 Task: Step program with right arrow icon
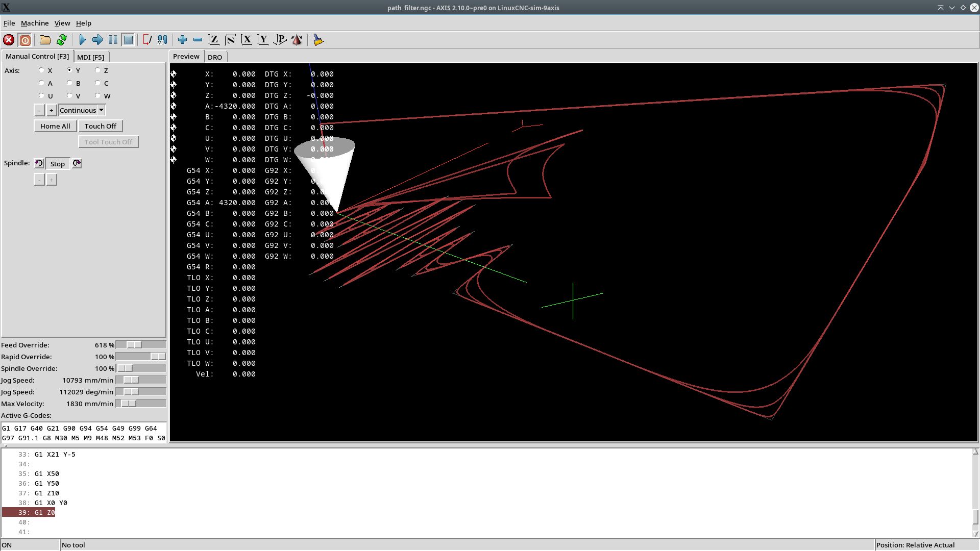click(97, 40)
